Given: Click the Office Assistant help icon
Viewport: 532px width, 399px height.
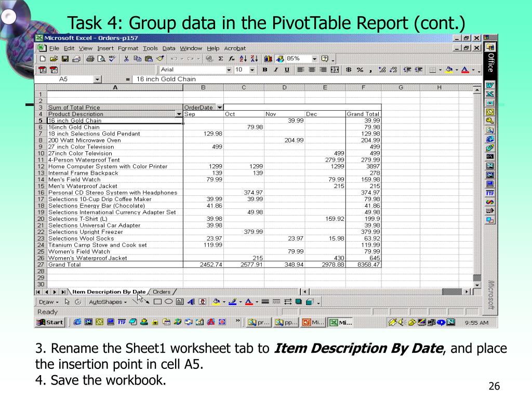Looking at the screenshot, I should [325, 59].
